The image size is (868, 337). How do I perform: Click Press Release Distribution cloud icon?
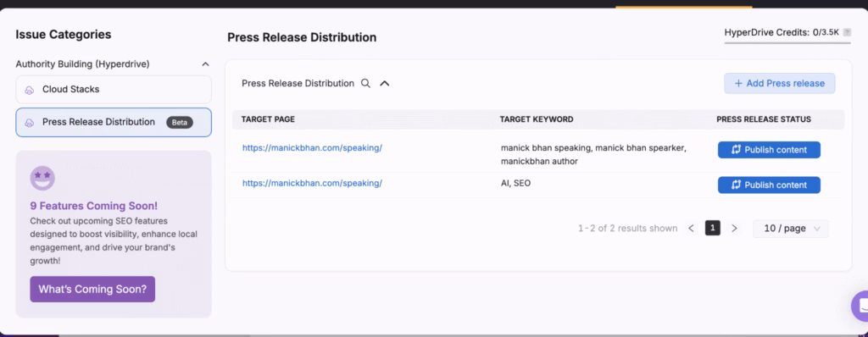(x=30, y=123)
